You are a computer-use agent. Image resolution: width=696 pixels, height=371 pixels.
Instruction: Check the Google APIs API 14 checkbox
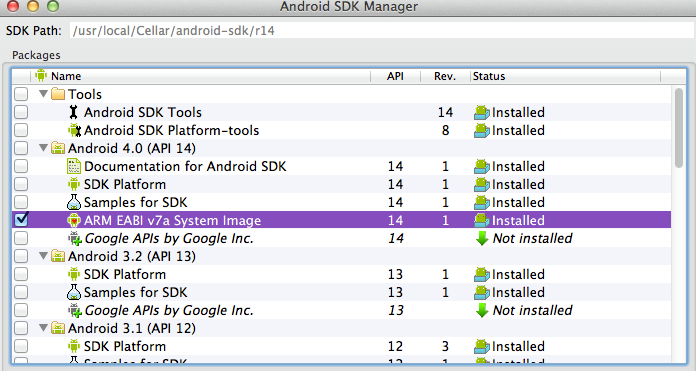21,238
